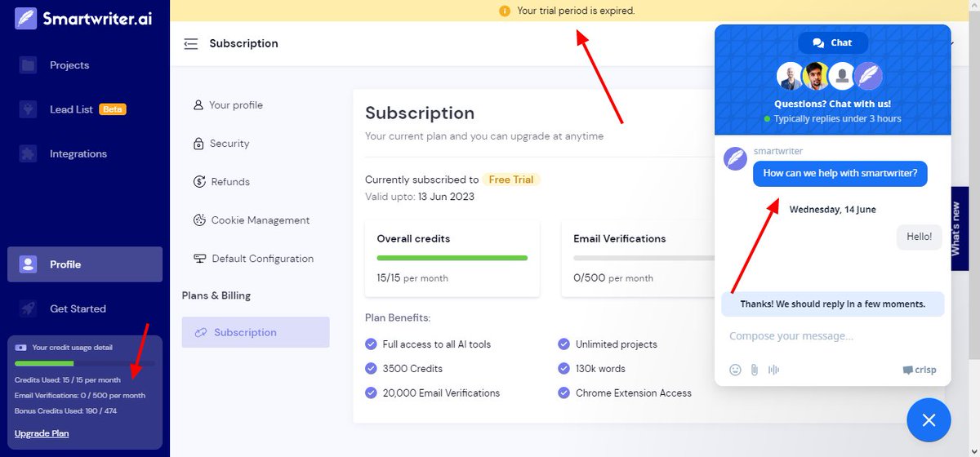This screenshot has width=980, height=457.
Task: Click the Cookie Management cookie icon
Action: 198,220
